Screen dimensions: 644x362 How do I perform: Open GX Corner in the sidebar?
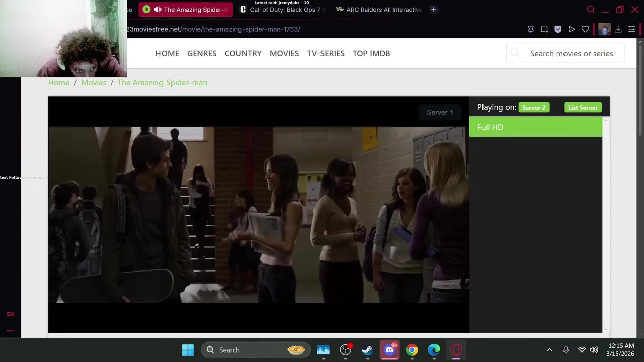10,314
